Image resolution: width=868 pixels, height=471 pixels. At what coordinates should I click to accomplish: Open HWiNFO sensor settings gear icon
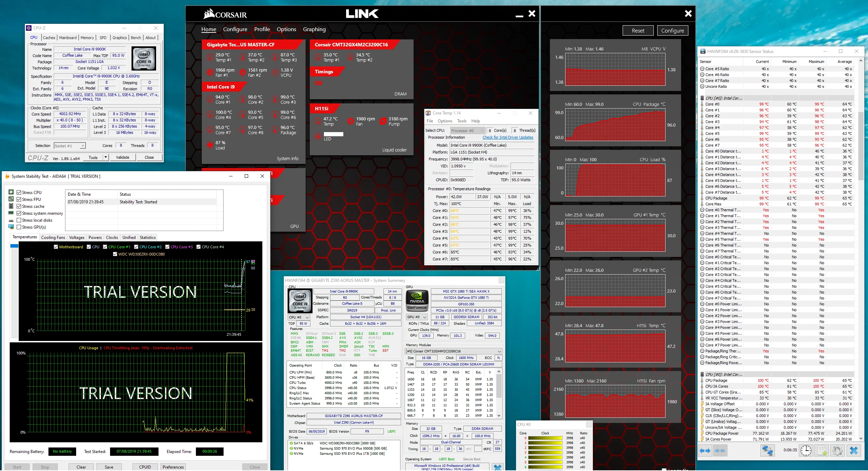click(837, 451)
